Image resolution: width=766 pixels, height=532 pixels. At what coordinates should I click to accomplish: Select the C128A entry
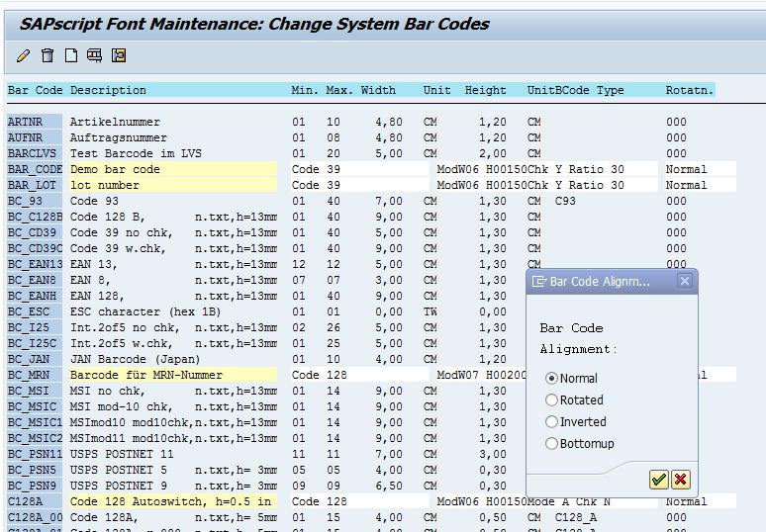35,501
